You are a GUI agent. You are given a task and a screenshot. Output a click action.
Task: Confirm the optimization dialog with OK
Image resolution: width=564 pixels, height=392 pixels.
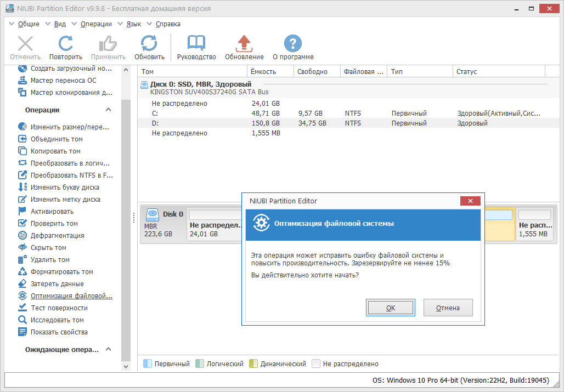tap(390, 308)
